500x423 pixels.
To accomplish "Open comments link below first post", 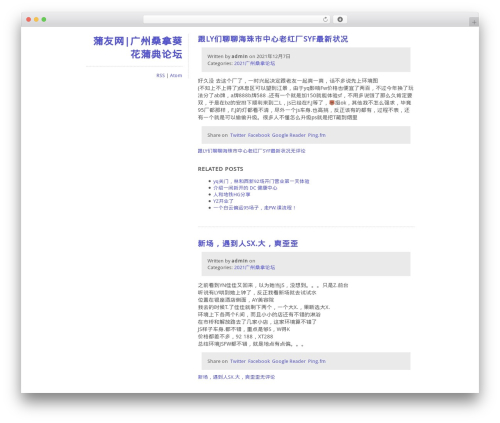I will point(251,151).
